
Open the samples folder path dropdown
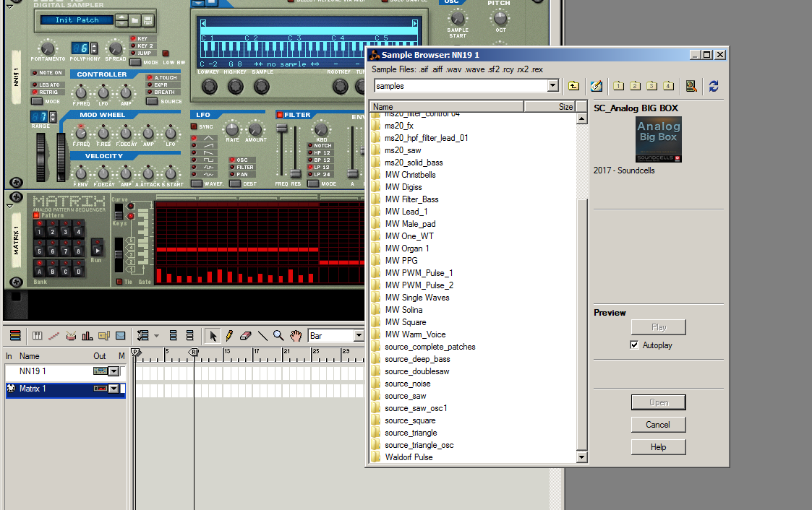553,86
